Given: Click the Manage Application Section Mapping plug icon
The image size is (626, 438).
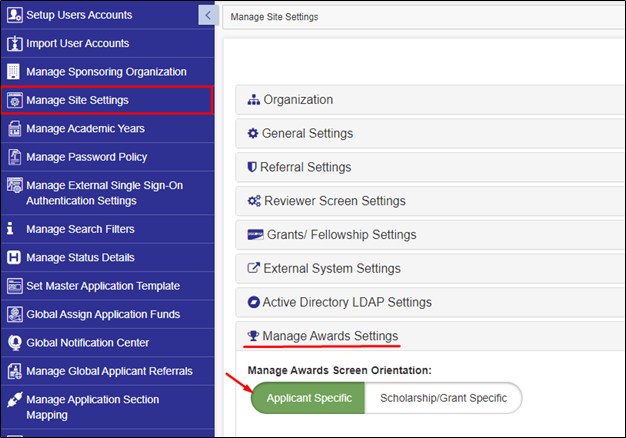Looking at the screenshot, I should (x=15, y=399).
